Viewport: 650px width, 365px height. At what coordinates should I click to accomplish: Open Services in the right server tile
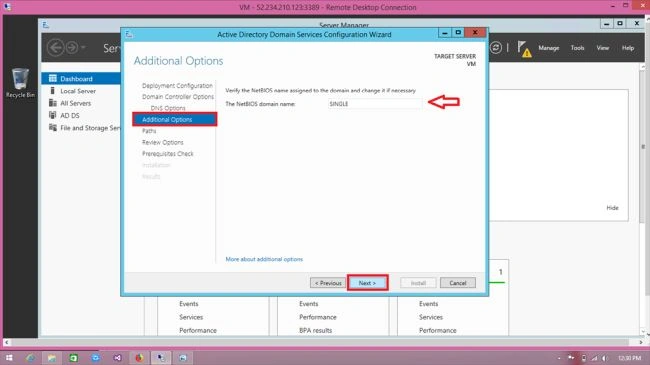tap(431, 317)
